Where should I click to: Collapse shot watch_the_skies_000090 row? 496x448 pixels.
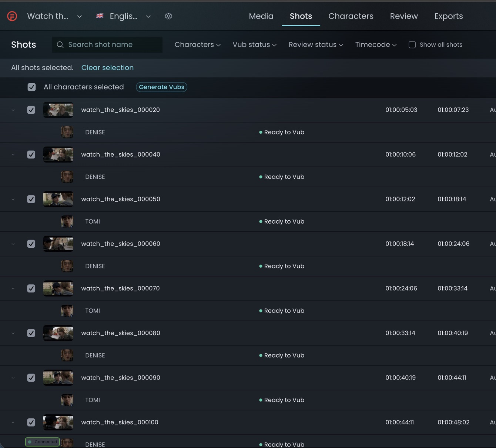pyautogui.click(x=13, y=378)
